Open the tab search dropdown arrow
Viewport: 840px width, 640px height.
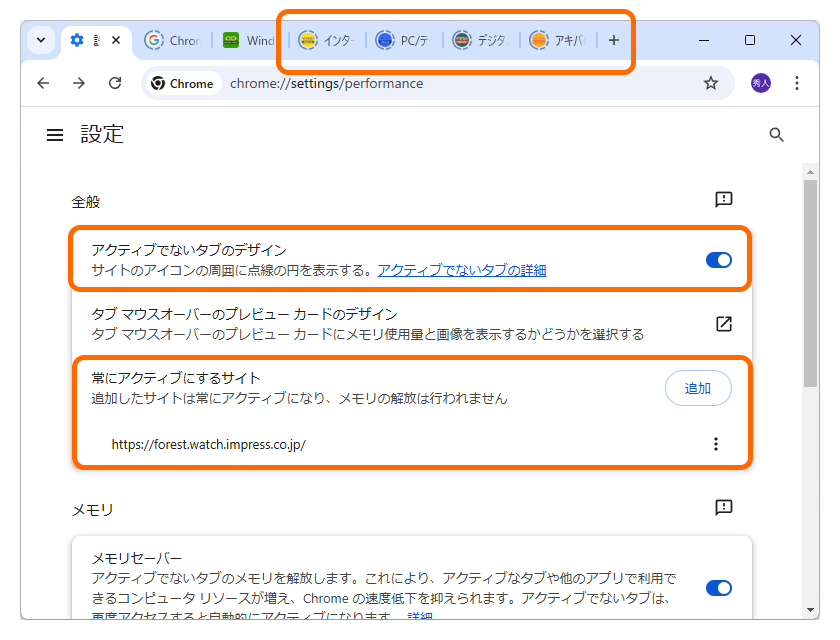click(40, 40)
